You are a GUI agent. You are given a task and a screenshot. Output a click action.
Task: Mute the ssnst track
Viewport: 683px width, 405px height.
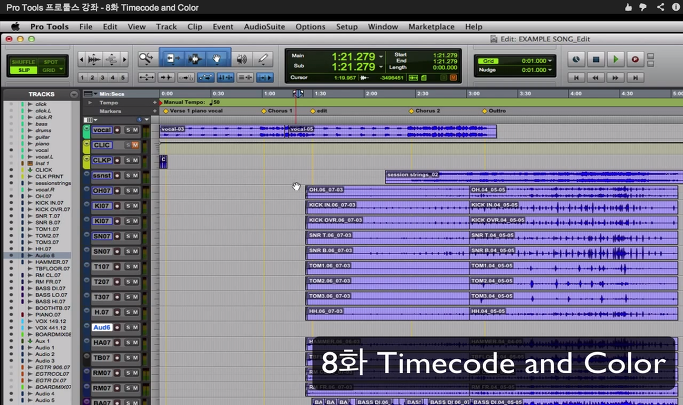click(135, 176)
